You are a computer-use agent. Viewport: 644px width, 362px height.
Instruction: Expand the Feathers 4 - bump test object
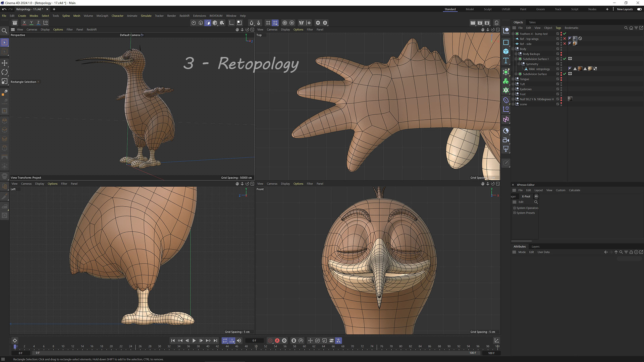pos(513,34)
